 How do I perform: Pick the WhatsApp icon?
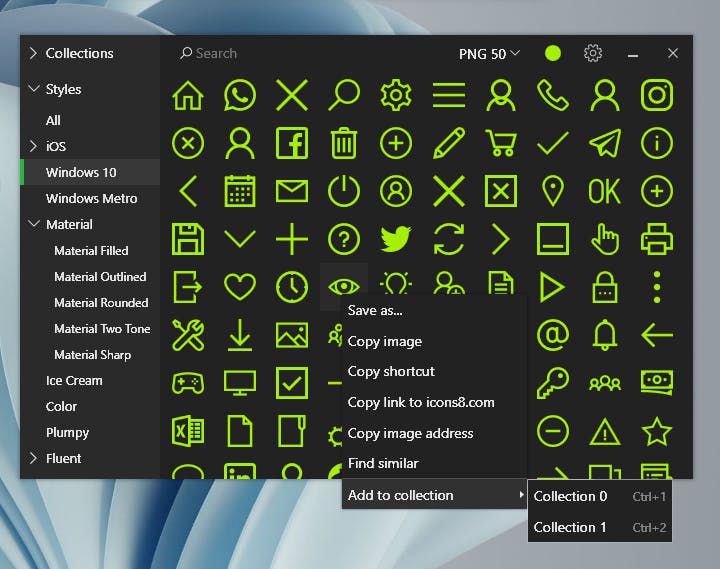(x=240, y=96)
